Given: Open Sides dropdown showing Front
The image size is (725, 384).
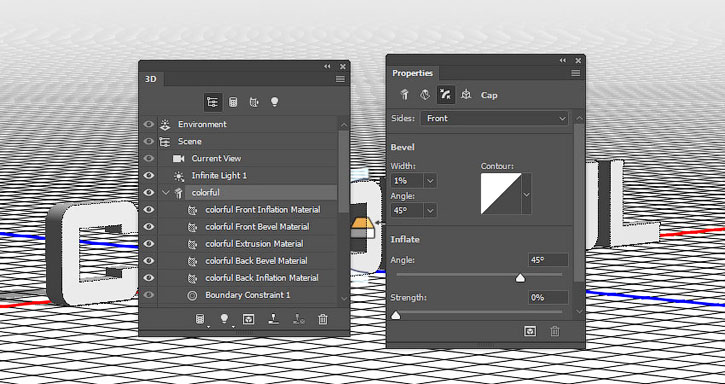Looking at the screenshot, I should 494,118.
